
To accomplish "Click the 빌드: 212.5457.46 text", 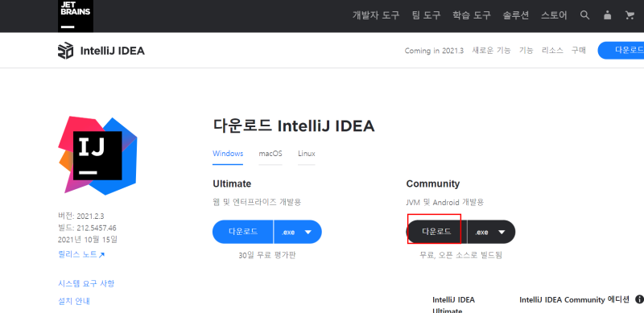I will tap(87, 228).
